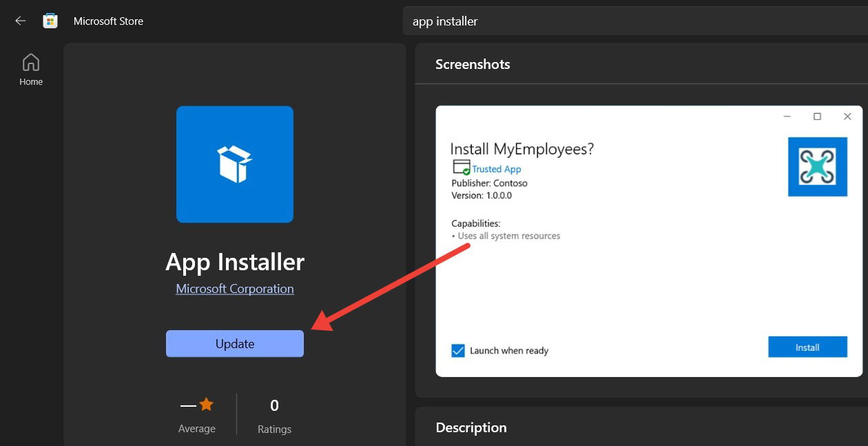Click the '0' Ratings count
Screen dimensions: 868x446
[x=274, y=405]
